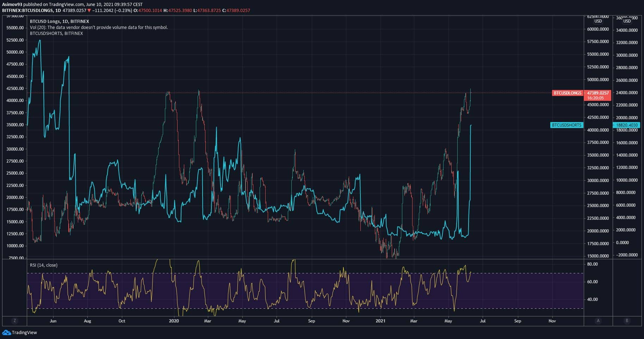Open USD currency selector above 60000.0000 scale
This screenshot has height=339, width=644.
tap(598, 21)
